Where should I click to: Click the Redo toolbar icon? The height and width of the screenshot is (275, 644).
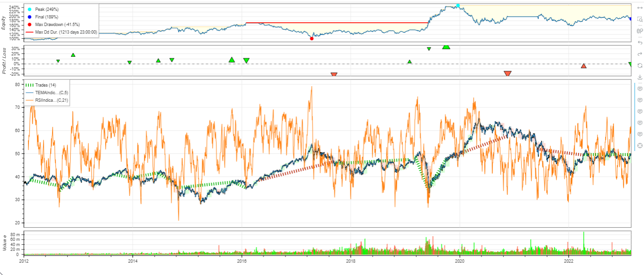(640, 54)
